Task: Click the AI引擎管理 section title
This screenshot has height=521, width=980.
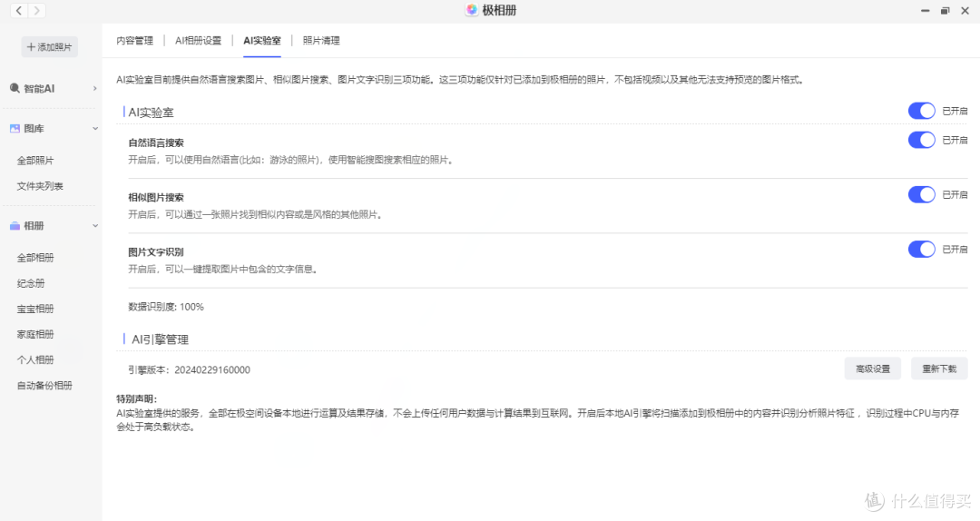Action: pyautogui.click(x=160, y=339)
